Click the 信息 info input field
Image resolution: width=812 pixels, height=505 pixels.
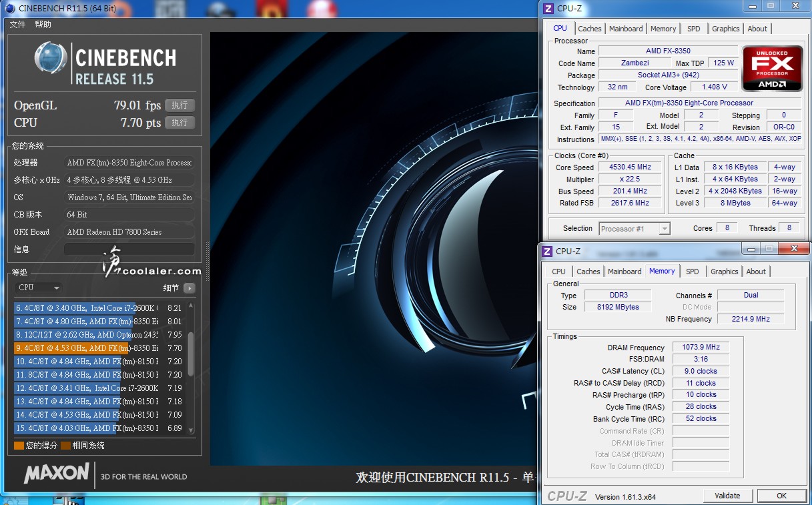(129, 249)
